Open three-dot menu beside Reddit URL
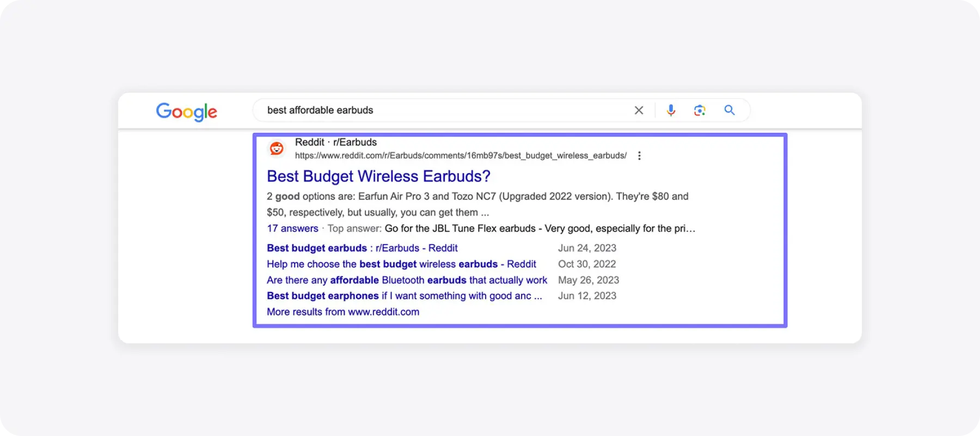This screenshot has width=980, height=436. pos(639,156)
